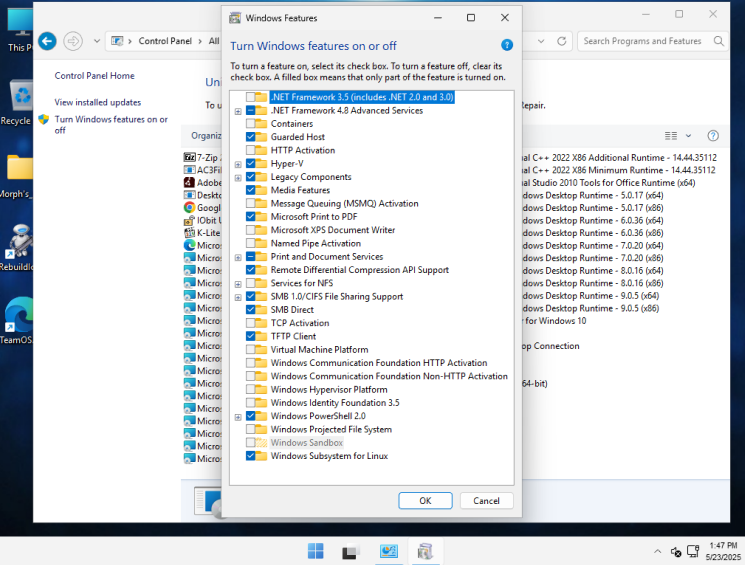
Task: Open taskbar clock and date
Action: pos(723,551)
